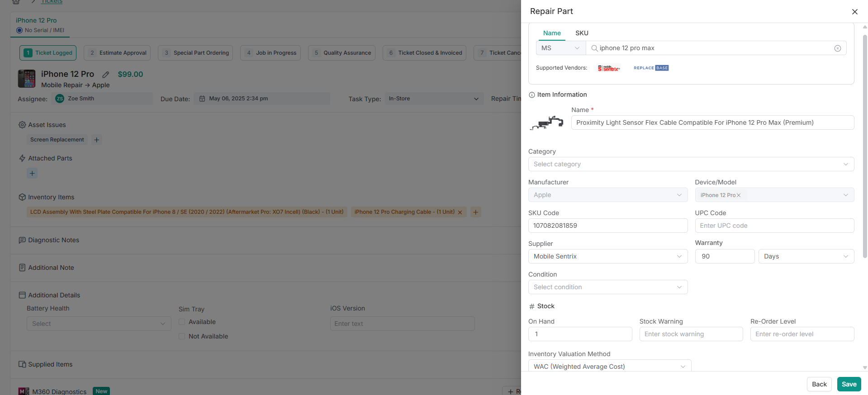Click the search magnifier icon

(594, 48)
